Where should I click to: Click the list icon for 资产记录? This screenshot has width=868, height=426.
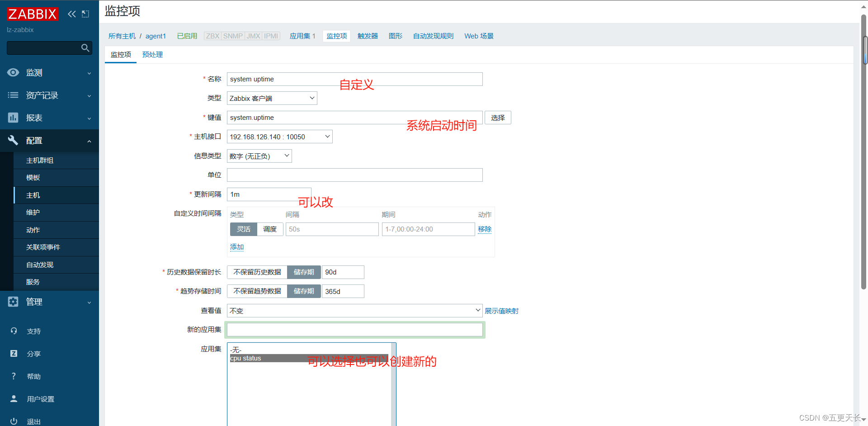tap(13, 95)
